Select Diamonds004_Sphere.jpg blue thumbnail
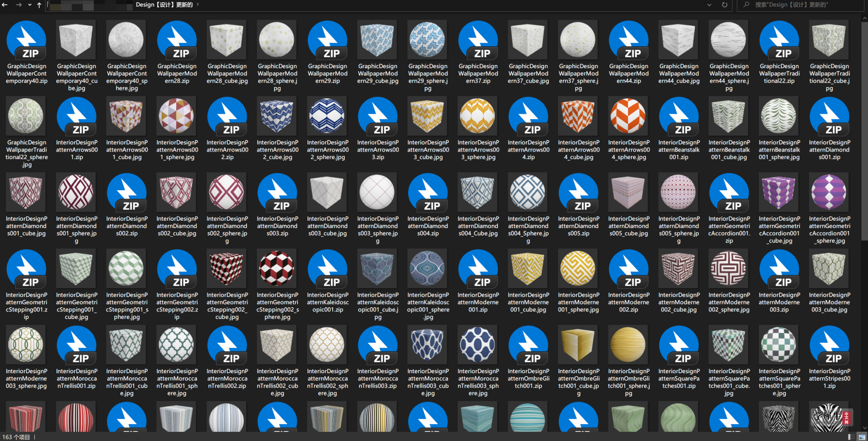Viewport: 868px width, 441px height. [x=528, y=192]
